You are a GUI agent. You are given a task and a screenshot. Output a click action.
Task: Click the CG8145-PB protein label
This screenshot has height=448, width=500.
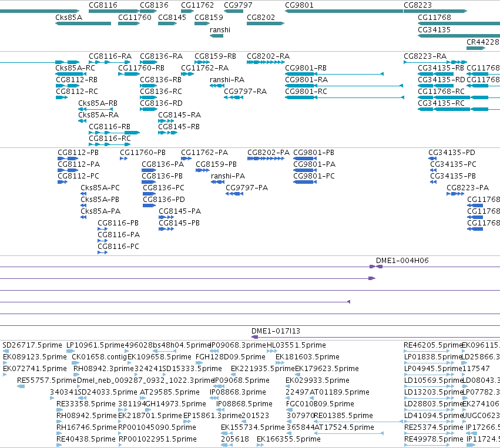179,223
